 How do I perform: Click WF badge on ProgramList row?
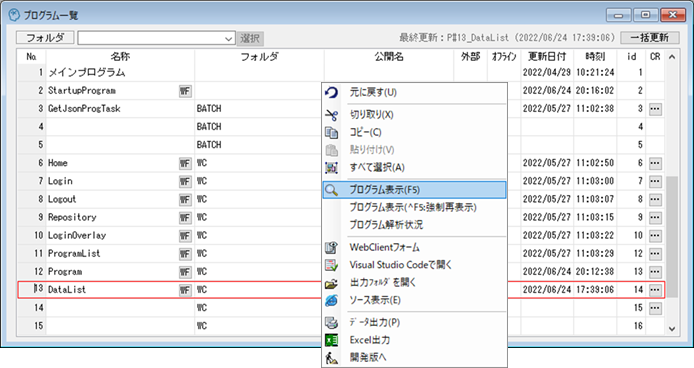[x=185, y=254]
